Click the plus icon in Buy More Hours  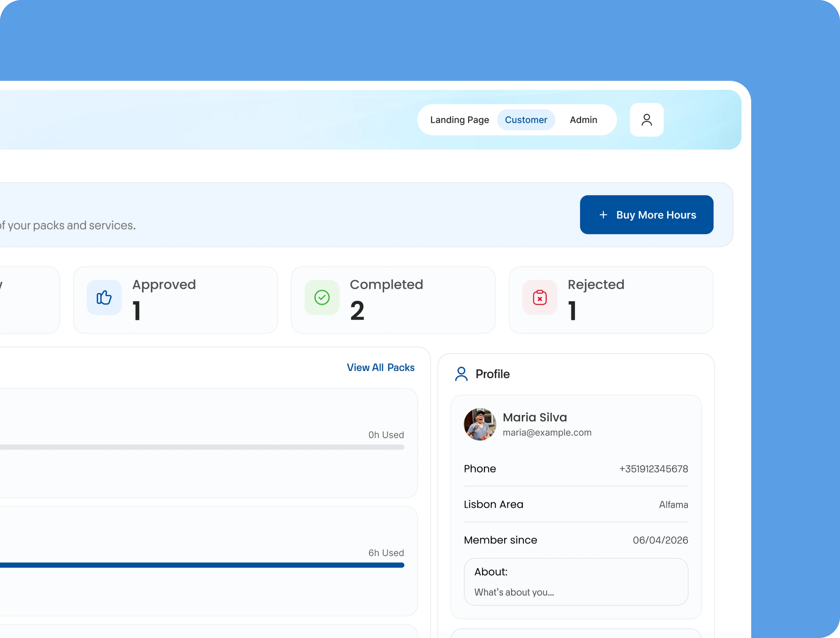603,215
